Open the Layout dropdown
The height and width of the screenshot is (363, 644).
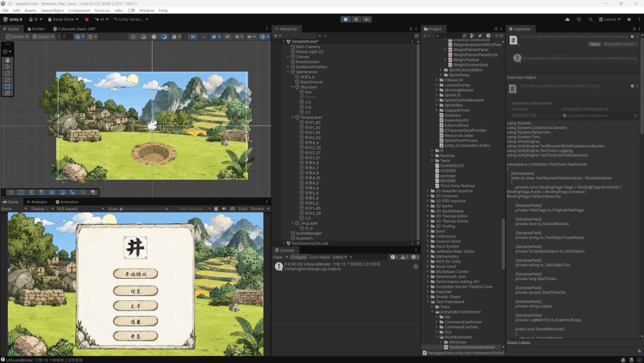pyautogui.click(x=609, y=19)
